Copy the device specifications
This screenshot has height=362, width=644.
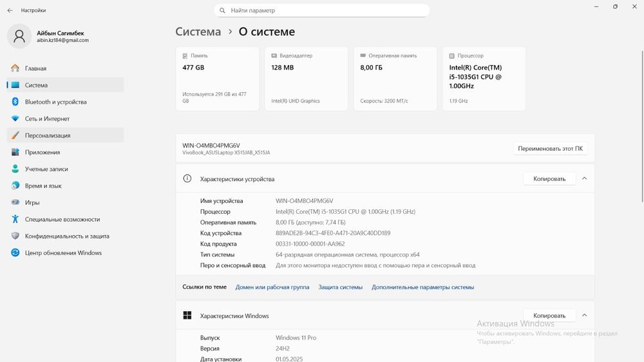pyautogui.click(x=549, y=178)
